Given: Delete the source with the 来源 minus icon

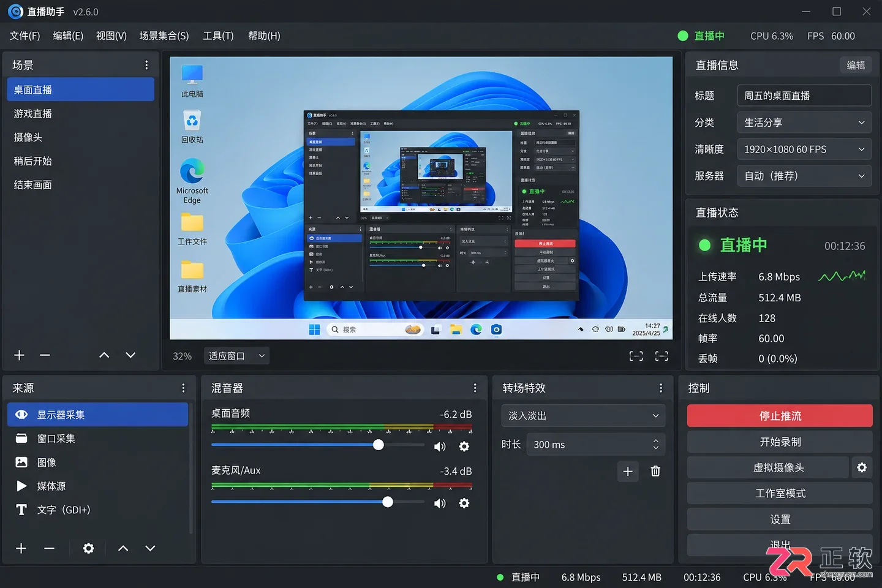Looking at the screenshot, I should [x=50, y=548].
